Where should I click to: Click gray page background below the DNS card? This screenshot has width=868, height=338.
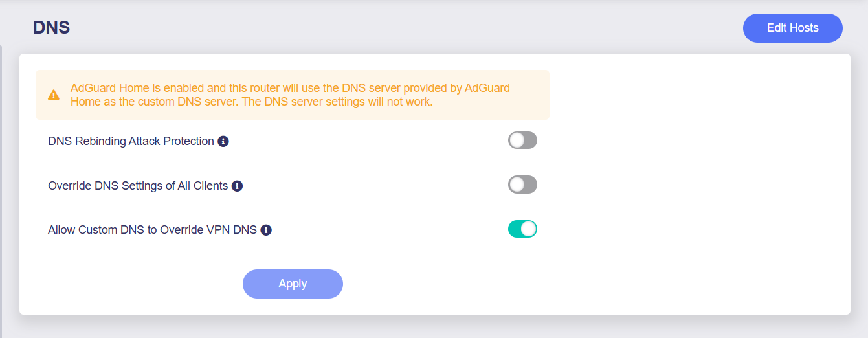coord(434,327)
